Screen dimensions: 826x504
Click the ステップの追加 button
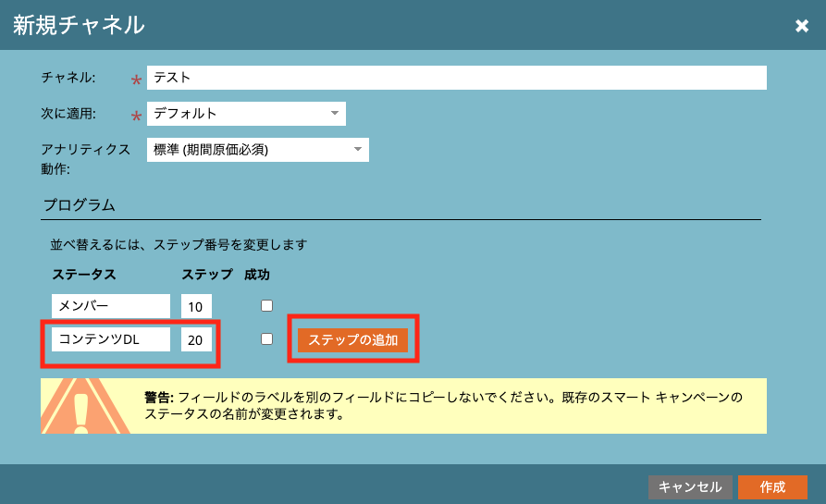coord(352,339)
